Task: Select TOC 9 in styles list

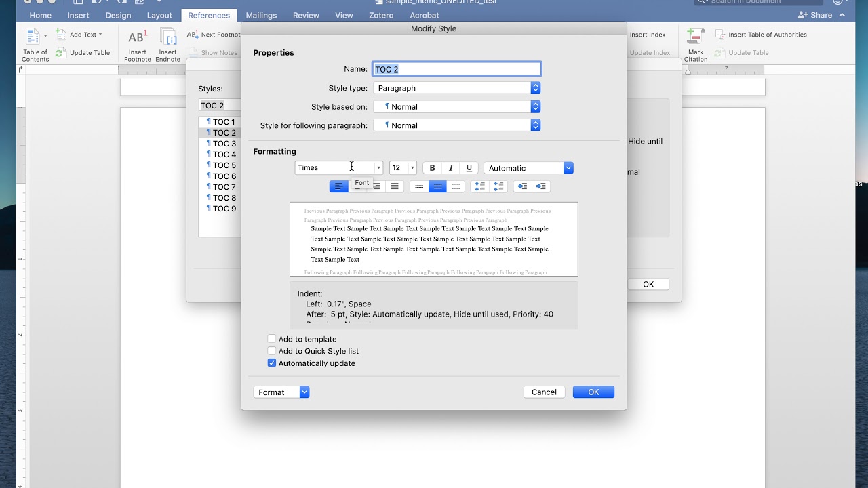Action: pos(221,209)
